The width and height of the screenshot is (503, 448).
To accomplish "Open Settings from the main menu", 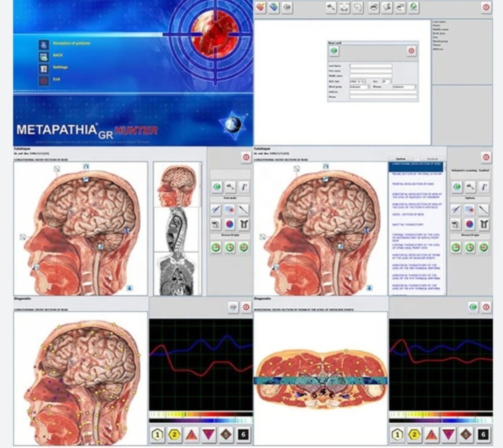I will coord(60,67).
